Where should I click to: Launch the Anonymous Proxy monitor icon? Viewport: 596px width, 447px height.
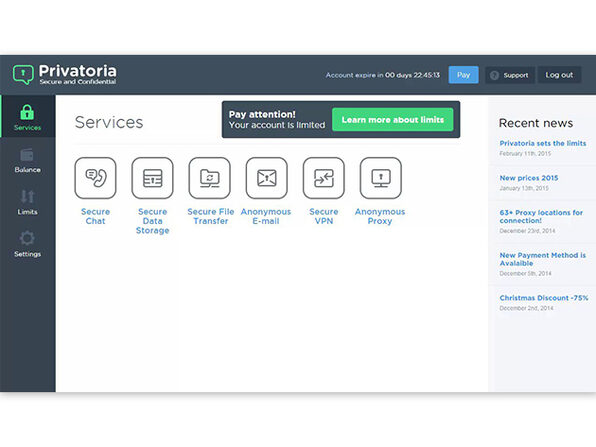[380, 178]
